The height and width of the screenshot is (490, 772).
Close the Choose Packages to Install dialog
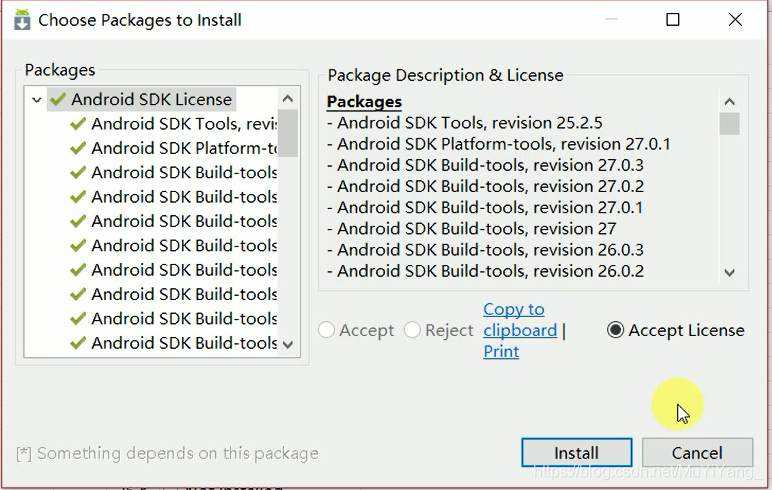coord(735,20)
